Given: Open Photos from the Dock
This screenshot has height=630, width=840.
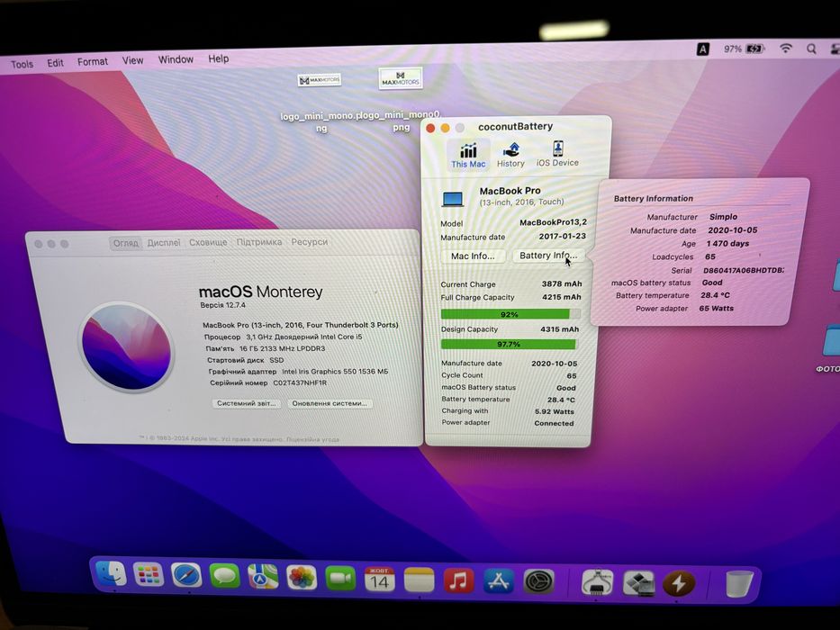Looking at the screenshot, I should tap(302, 578).
